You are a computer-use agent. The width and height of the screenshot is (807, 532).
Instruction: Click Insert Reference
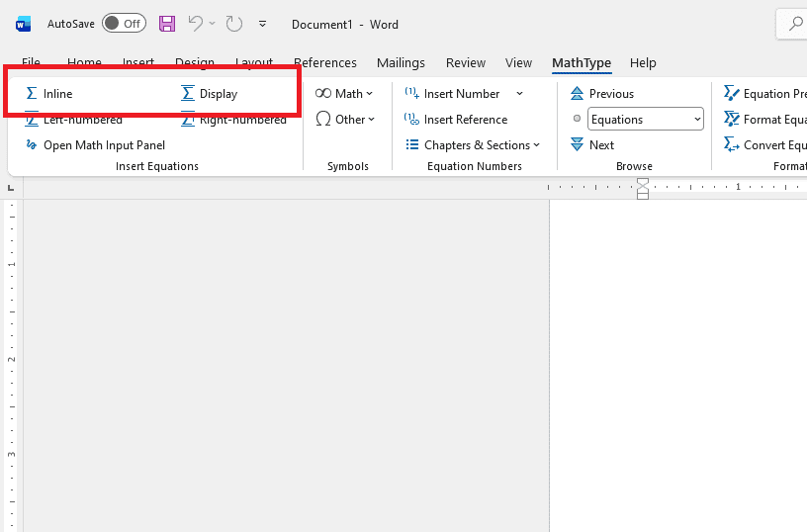456,120
